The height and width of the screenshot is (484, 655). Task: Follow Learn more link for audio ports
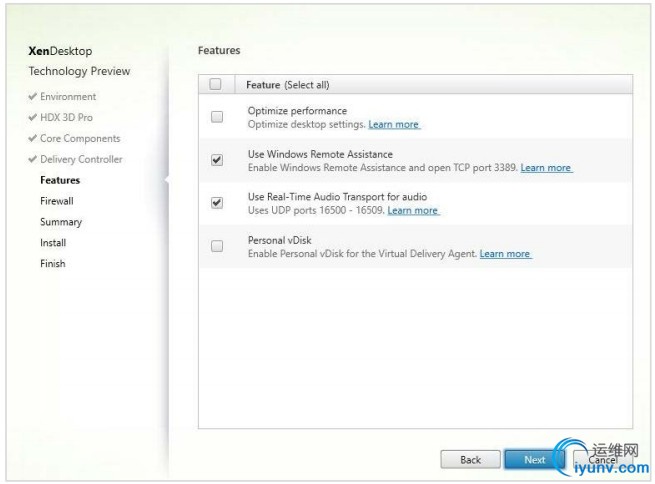click(x=413, y=211)
